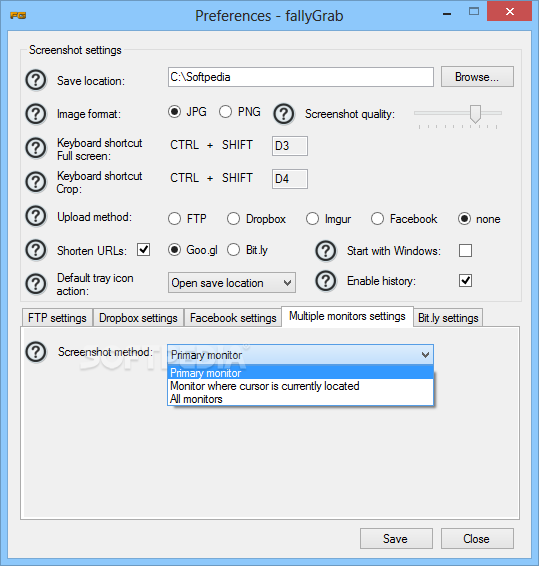Click the fallyGrab FG title bar icon

click(x=18, y=16)
